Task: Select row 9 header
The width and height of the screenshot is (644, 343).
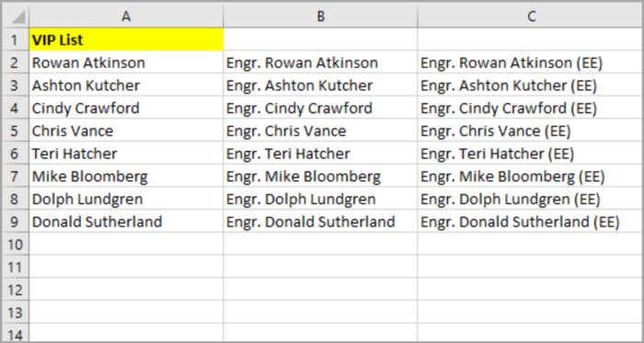Action: (16, 222)
